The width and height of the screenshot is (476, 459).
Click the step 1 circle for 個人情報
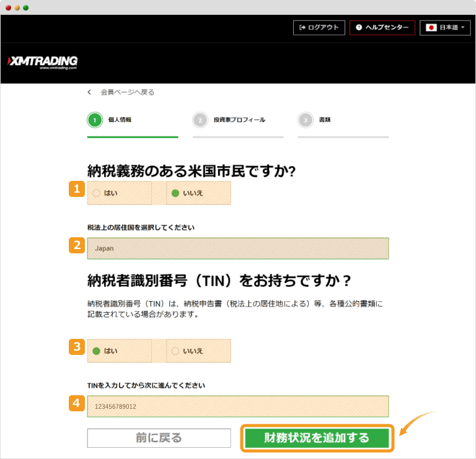95,120
